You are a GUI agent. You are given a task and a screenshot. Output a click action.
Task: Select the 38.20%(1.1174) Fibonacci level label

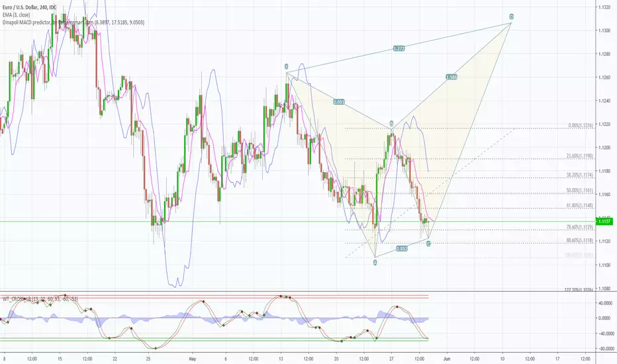[x=580, y=175]
